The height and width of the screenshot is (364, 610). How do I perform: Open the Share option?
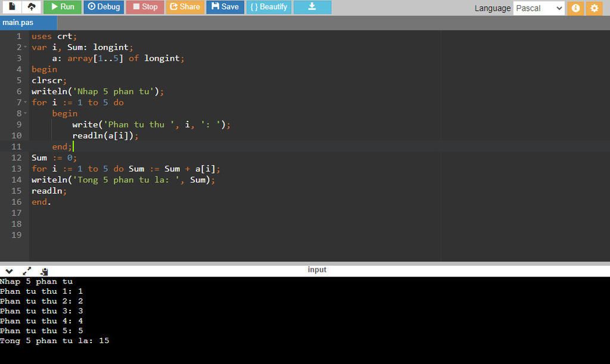click(x=185, y=7)
